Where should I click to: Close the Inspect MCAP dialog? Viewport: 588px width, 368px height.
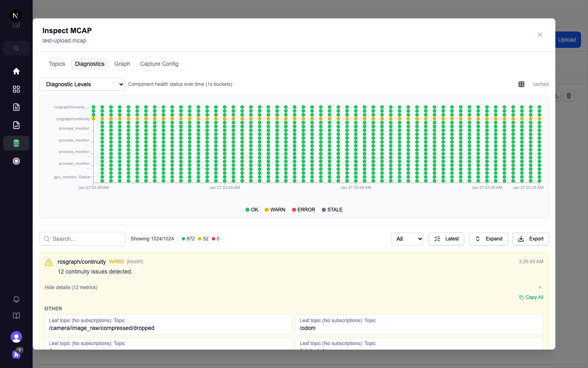(x=540, y=35)
